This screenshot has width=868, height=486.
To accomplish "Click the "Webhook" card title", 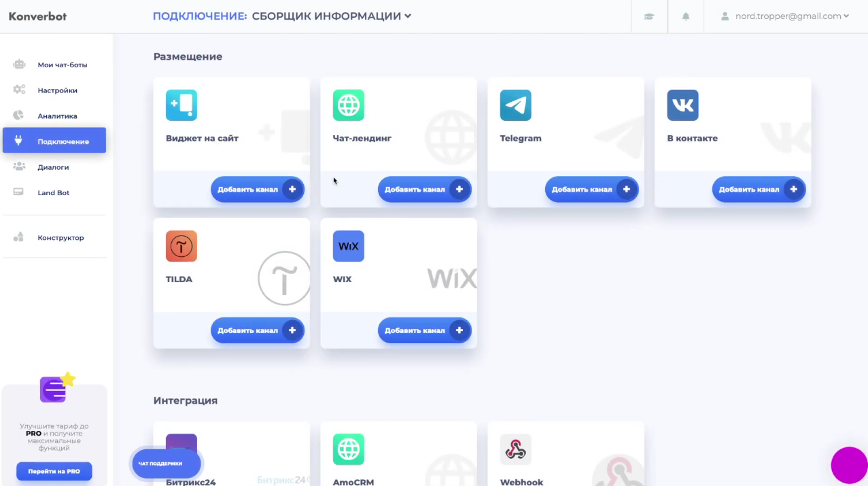I will (x=522, y=482).
